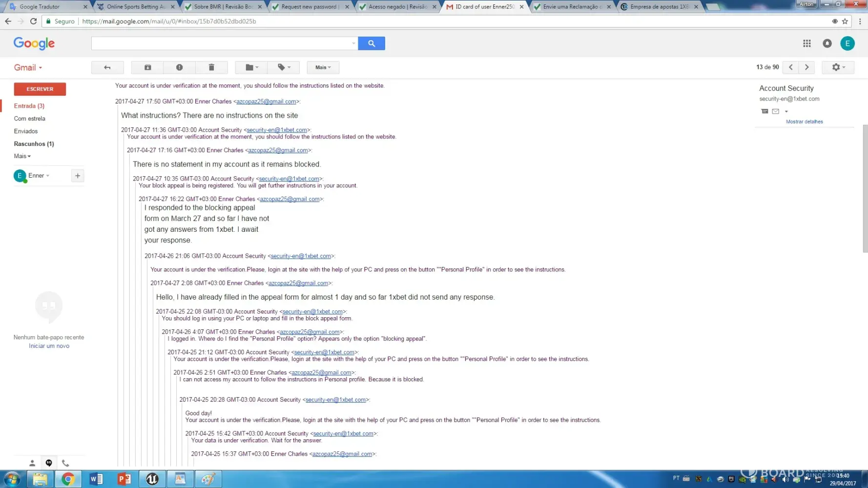Screen dimensions: 868x488
Task: Launch Word from the Windows taskbar
Action: pos(96,479)
